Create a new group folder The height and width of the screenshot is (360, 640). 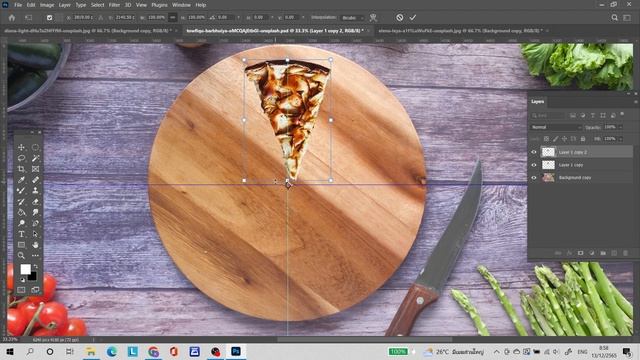pyautogui.click(x=603, y=253)
